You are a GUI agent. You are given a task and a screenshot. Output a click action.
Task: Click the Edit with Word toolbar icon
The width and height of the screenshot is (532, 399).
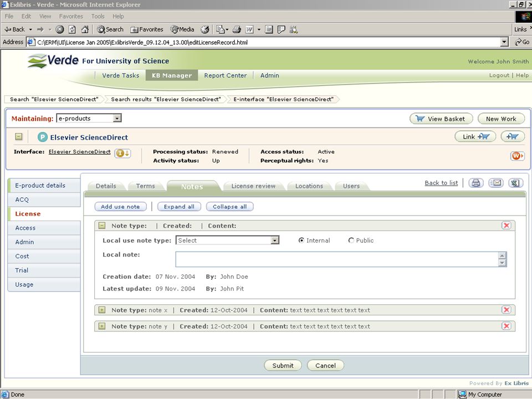click(x=249, y=29)
